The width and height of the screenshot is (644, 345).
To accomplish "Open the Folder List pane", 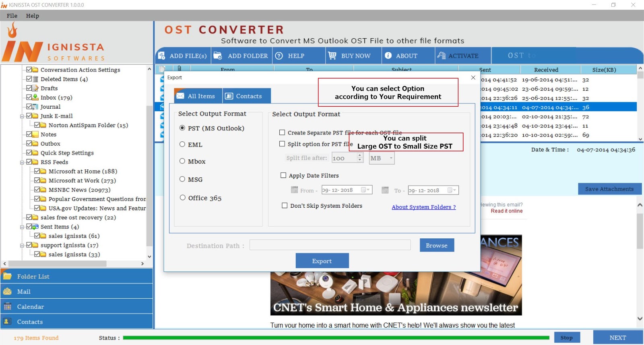I will pos(76,276).
